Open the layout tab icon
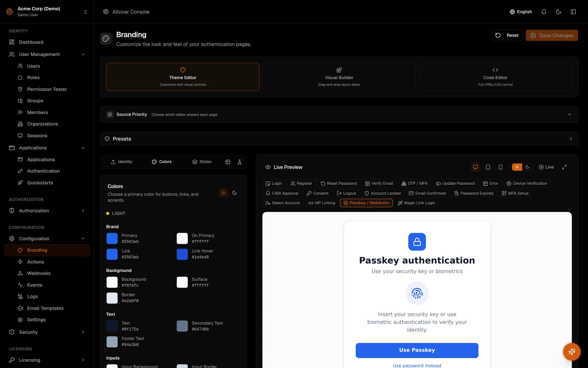Image resolution: width=588 pixels, height=368 pixels. point(228,162)
